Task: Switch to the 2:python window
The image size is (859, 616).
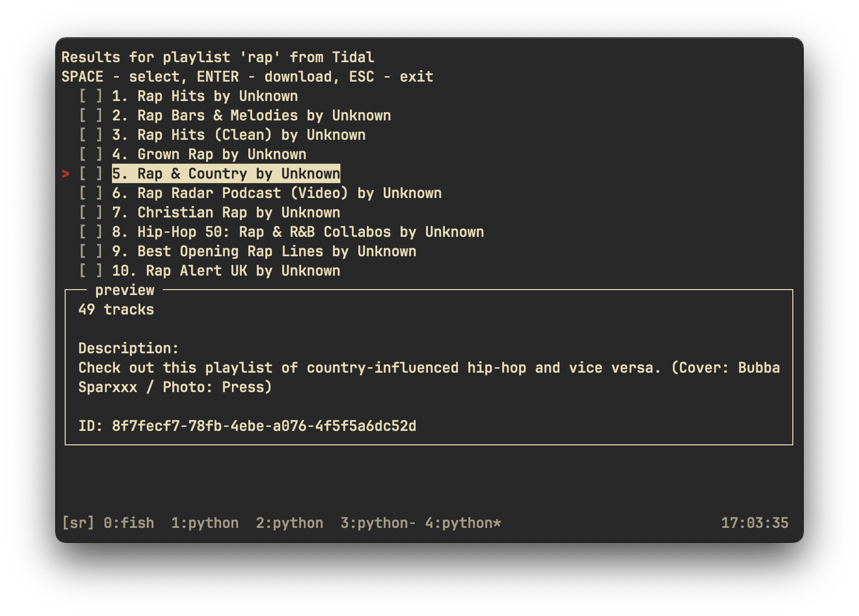Action: (x=289, y=523)
